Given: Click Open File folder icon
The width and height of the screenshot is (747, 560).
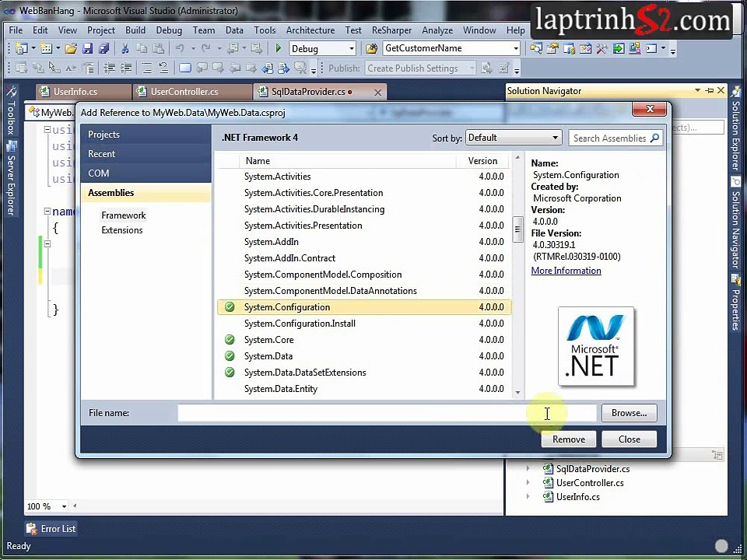Looking at the screenshot, I should (x=71, y=48).
